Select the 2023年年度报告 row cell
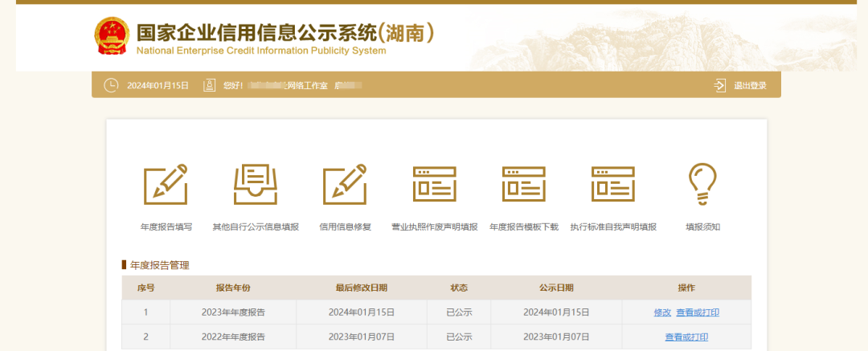This screenshot has height=351, width=868. coord(233,312)
